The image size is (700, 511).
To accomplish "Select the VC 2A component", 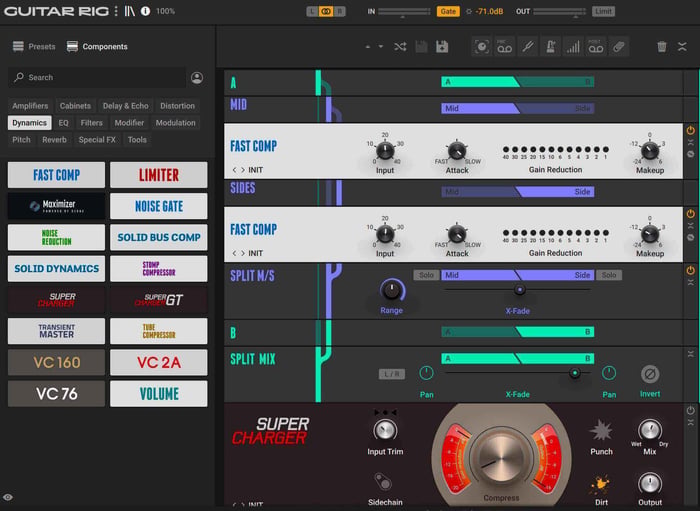I will [158, 362].
